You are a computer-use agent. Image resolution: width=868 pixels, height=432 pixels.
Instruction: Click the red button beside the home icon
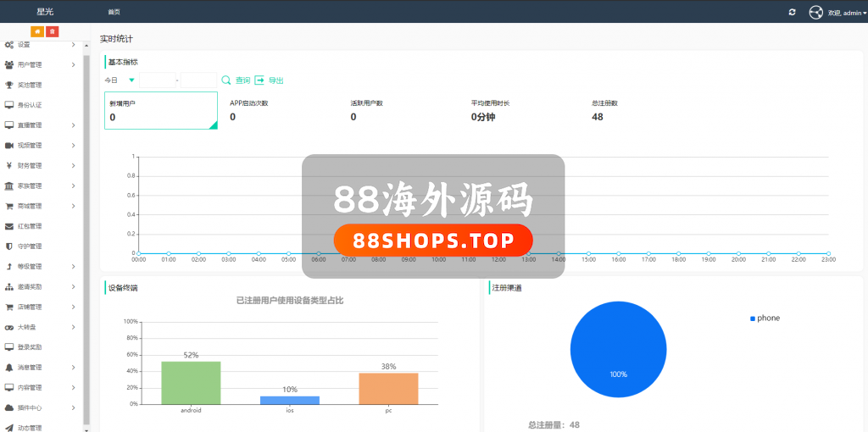[x=52, y=31]
